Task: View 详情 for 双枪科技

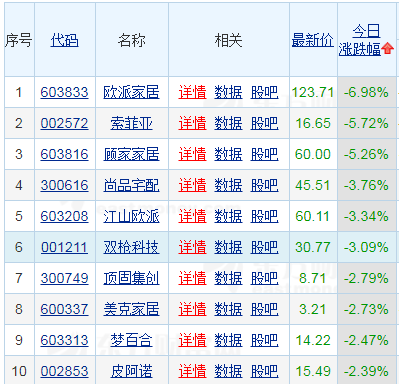Action: [192, 247]
